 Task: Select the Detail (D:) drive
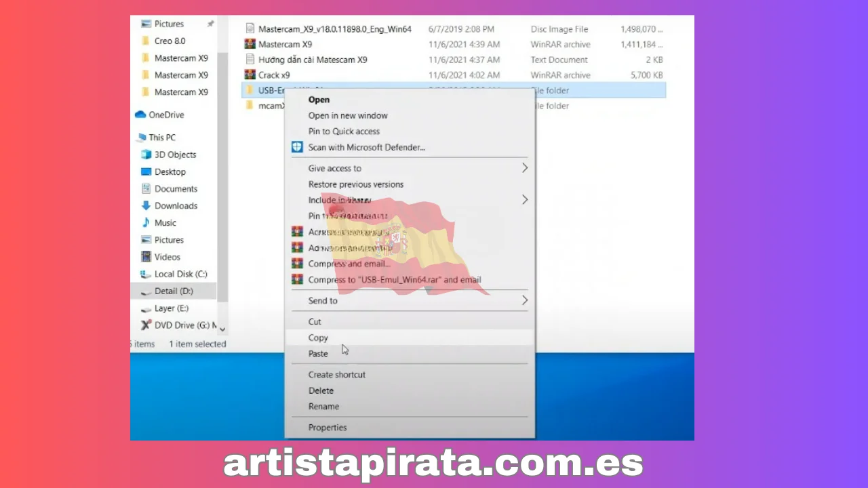[x=173, y=291]
